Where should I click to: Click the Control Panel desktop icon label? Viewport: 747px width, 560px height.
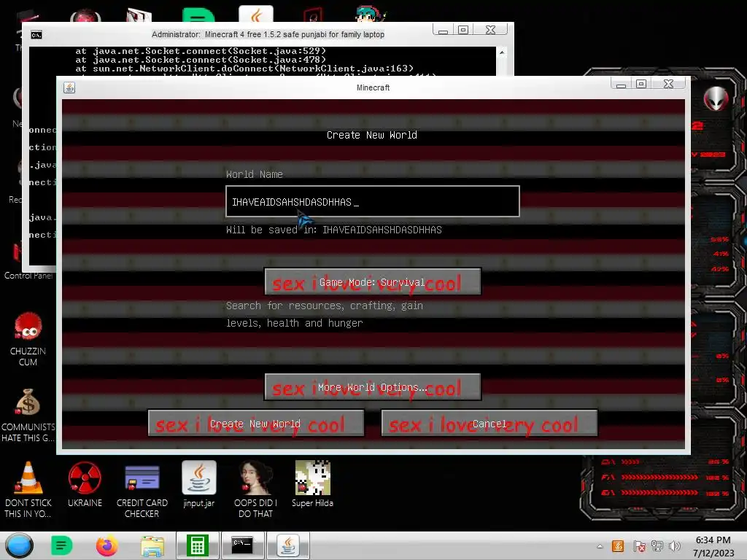coord(28,276)
